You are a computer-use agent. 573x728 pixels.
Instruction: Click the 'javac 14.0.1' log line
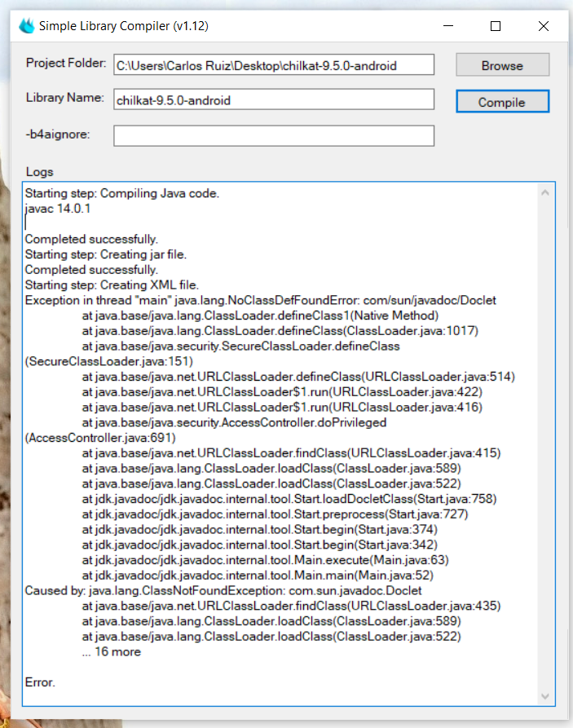pos(58,209)
